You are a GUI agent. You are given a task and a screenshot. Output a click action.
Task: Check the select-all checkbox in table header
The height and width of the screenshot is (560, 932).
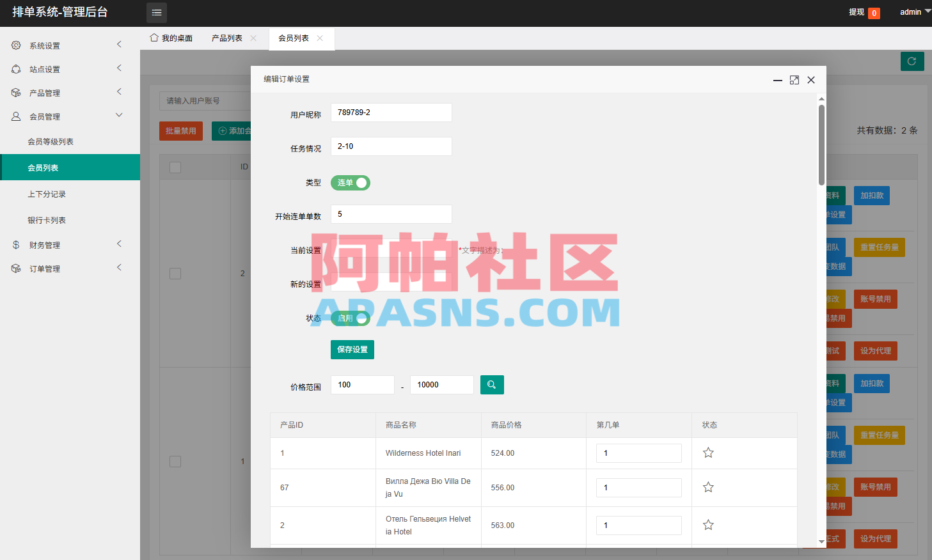pyautogui.click(x=175, y=167)
